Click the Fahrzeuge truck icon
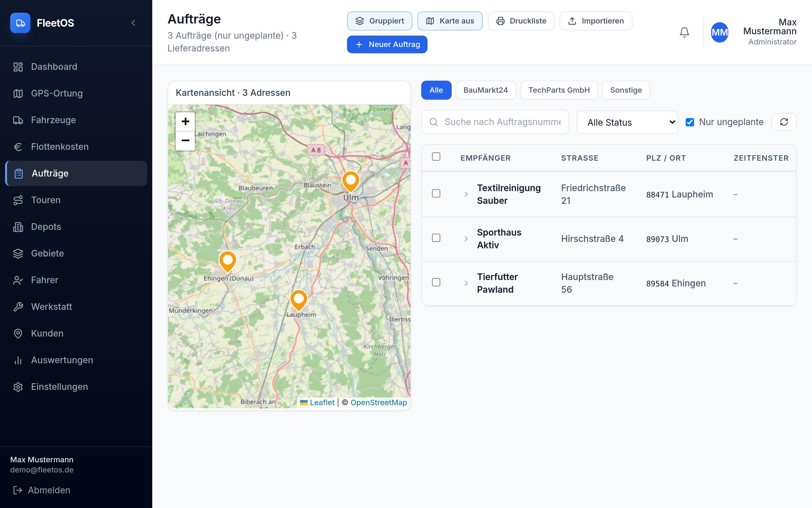812x508 pixels. [x=18, y=120]
